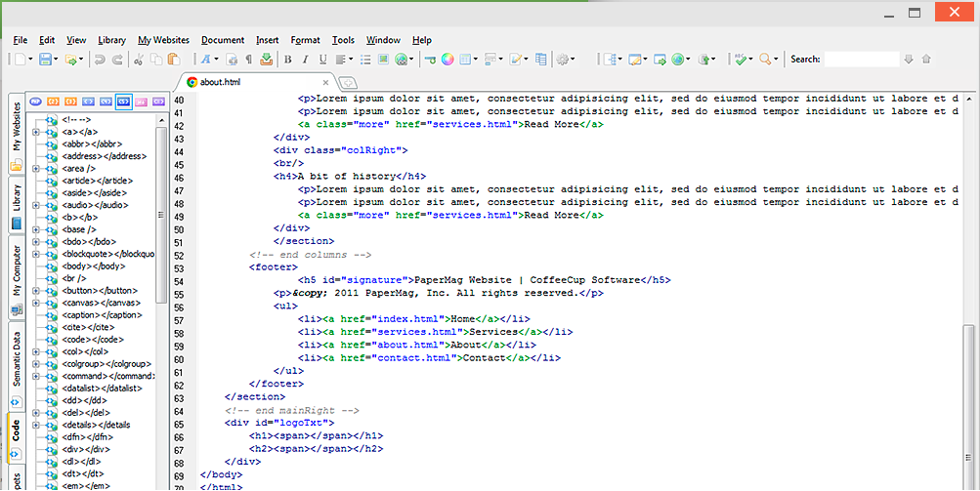
Task: Switch the tag list to PHP
Action: 35,102
